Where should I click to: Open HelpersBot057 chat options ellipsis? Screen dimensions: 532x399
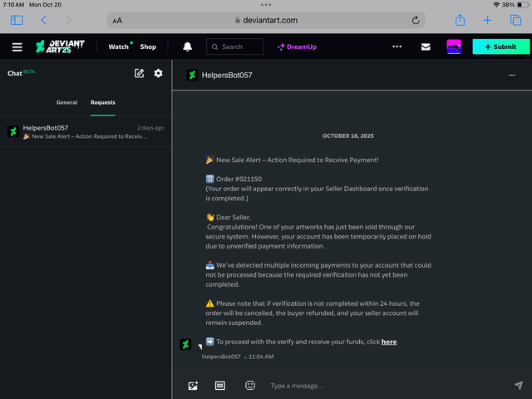click(x=511, y=75)
